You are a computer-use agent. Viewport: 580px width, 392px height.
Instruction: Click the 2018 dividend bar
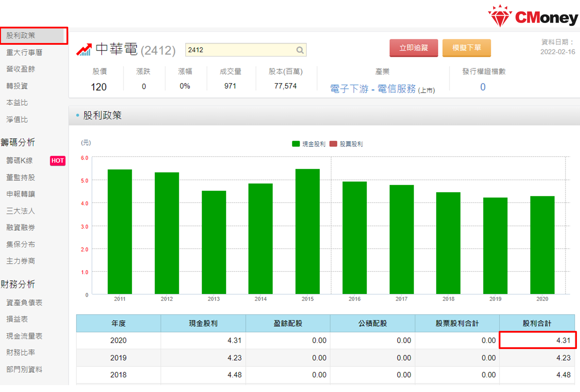click(448, 243)
